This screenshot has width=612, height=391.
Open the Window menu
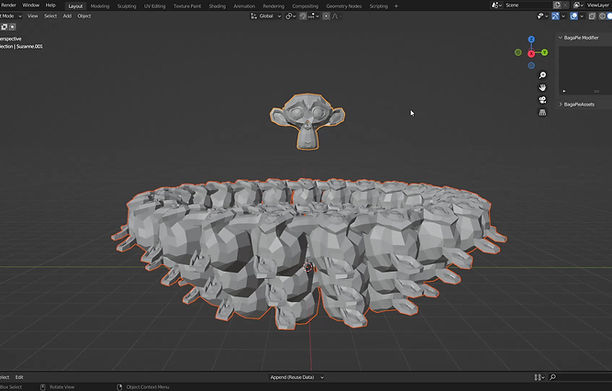point(31,5)
